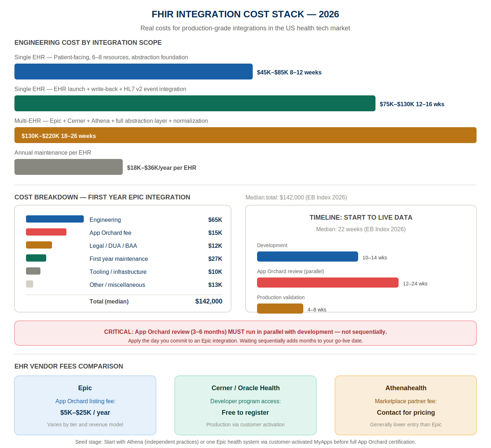This screenshot has height=448, width=491.
Task: Click the Varies by tier and revenue model note
Action: click(x=85, y=425)
